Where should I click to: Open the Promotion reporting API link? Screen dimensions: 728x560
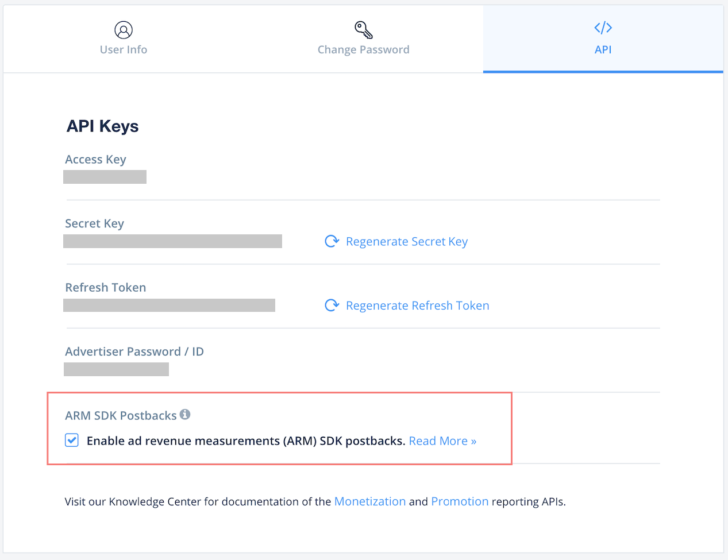(460, 501)
